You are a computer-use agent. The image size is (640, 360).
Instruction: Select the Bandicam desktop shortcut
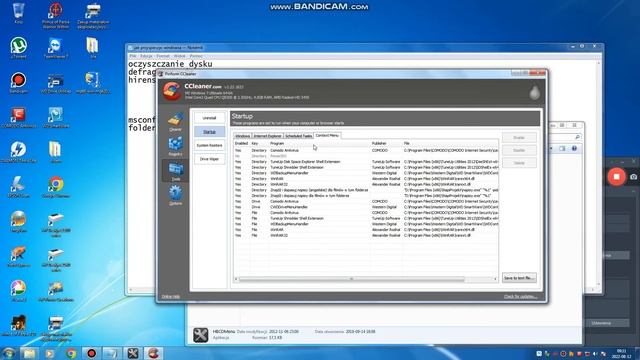pos(18,83)
